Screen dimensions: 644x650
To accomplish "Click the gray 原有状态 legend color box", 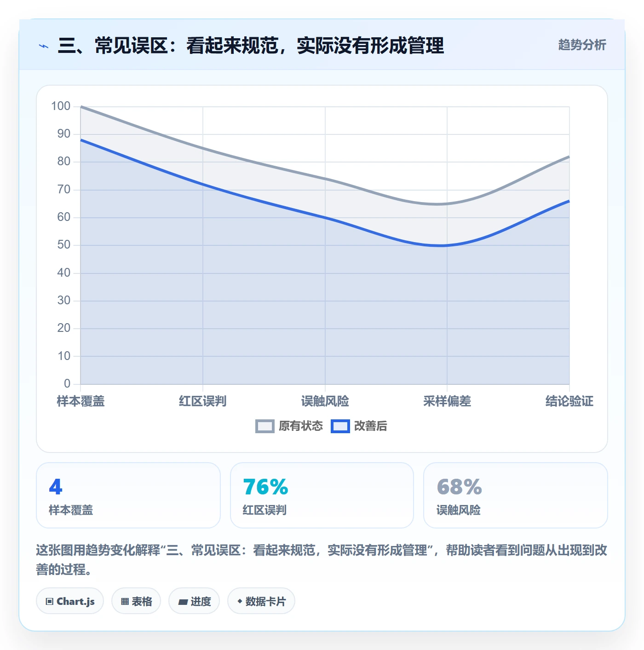I will click(x=265, y=426).
